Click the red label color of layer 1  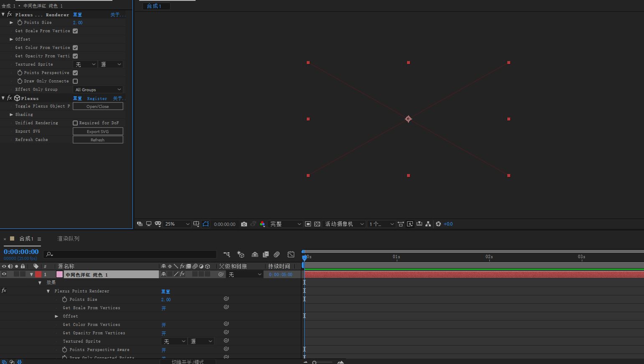click(38, 274)
